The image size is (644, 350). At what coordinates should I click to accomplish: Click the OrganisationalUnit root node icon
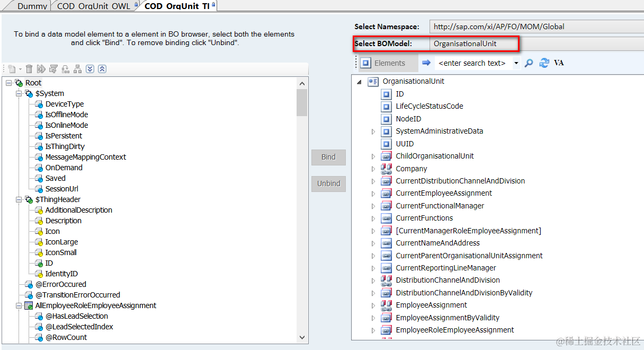pyautogui.click(x=373, y=82)
